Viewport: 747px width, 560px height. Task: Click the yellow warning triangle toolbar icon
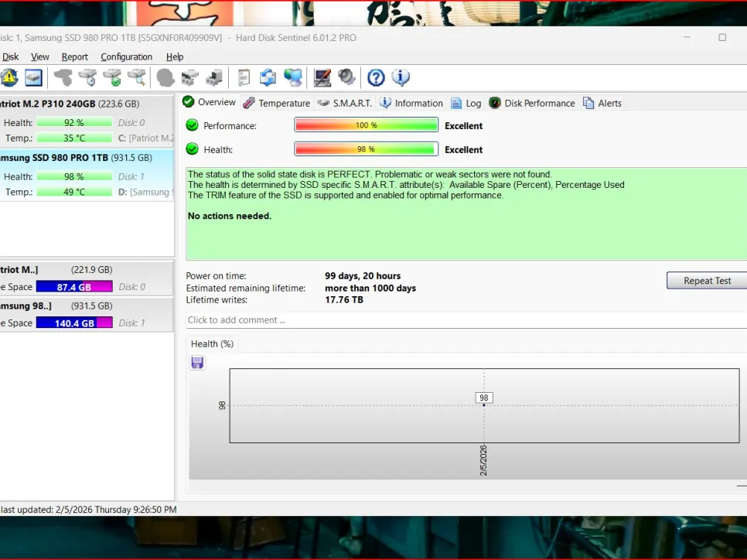tap(9, 77)
